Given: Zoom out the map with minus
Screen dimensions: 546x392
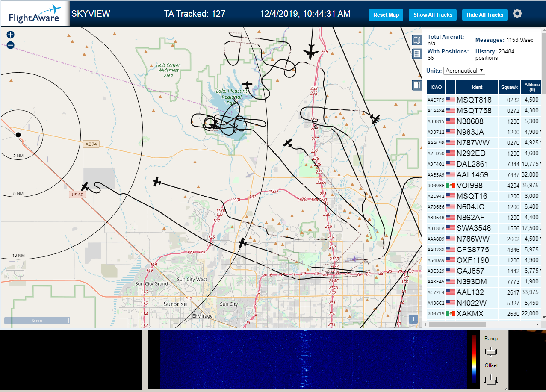Looking at the screenshot, I should pyautogui.click(x=11, y=45).
